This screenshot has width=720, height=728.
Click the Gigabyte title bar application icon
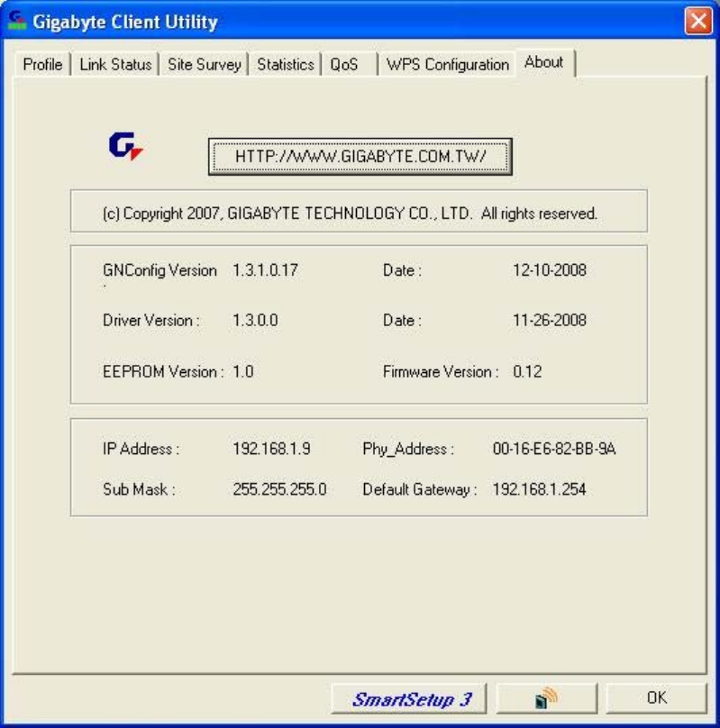click(x=17, y=21)
